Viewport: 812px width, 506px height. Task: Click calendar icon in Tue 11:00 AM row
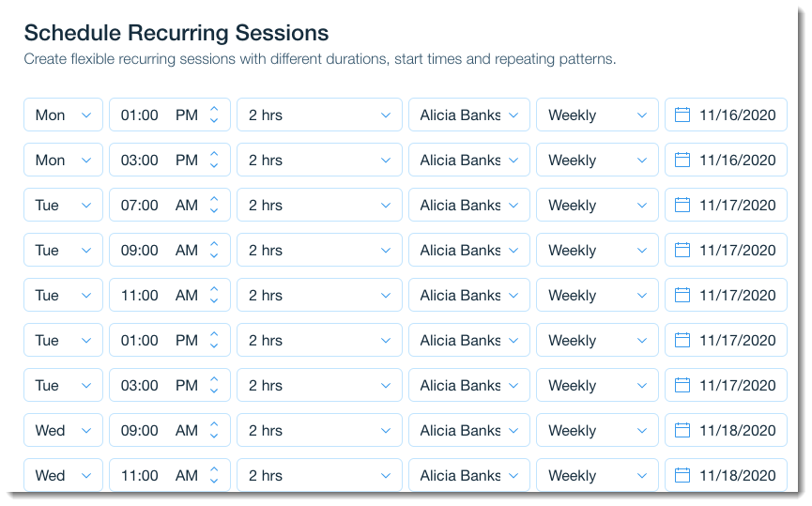click(682, 295)
